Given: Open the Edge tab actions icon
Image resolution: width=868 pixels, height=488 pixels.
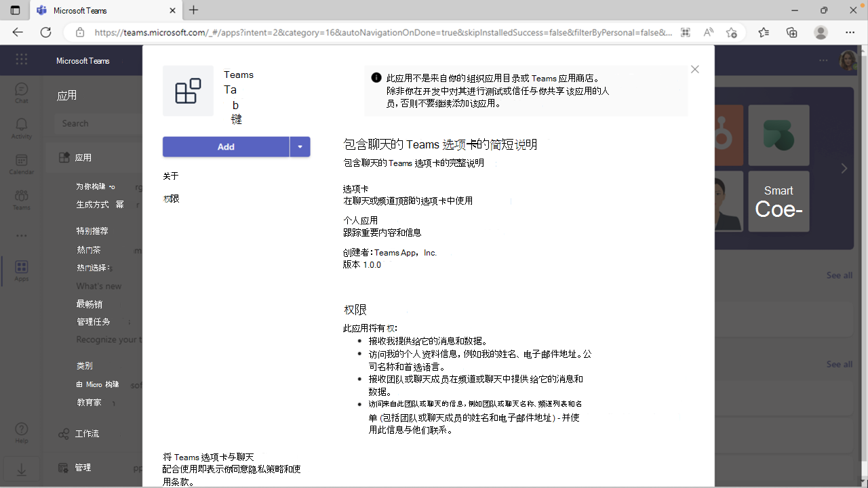Looking at the screenshot, I should tap(15, 10).
